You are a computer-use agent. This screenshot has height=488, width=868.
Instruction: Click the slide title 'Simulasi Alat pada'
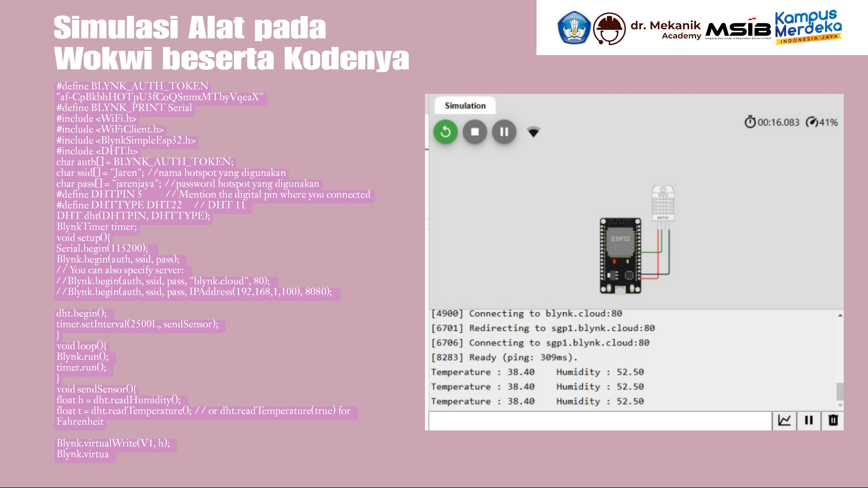(190, 28)
